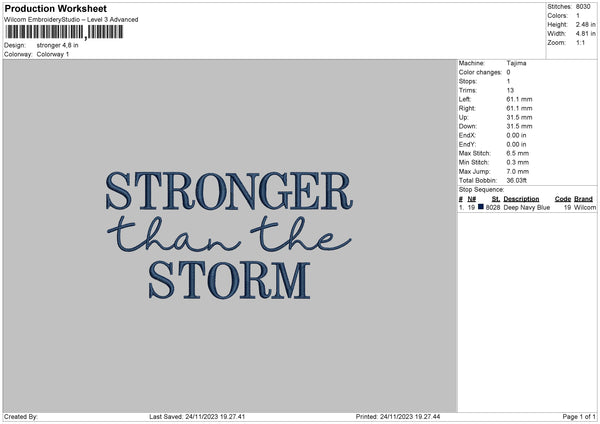Select the Wilcom EmbroideryStudio Level 3 Advanced line

tap(71, 20)
